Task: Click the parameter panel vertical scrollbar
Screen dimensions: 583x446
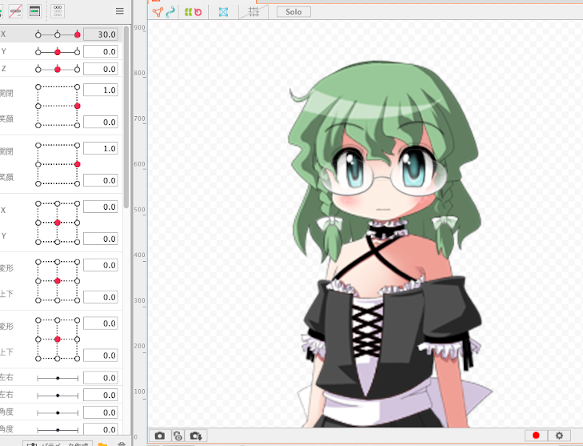Action: (x=126, y=117)
